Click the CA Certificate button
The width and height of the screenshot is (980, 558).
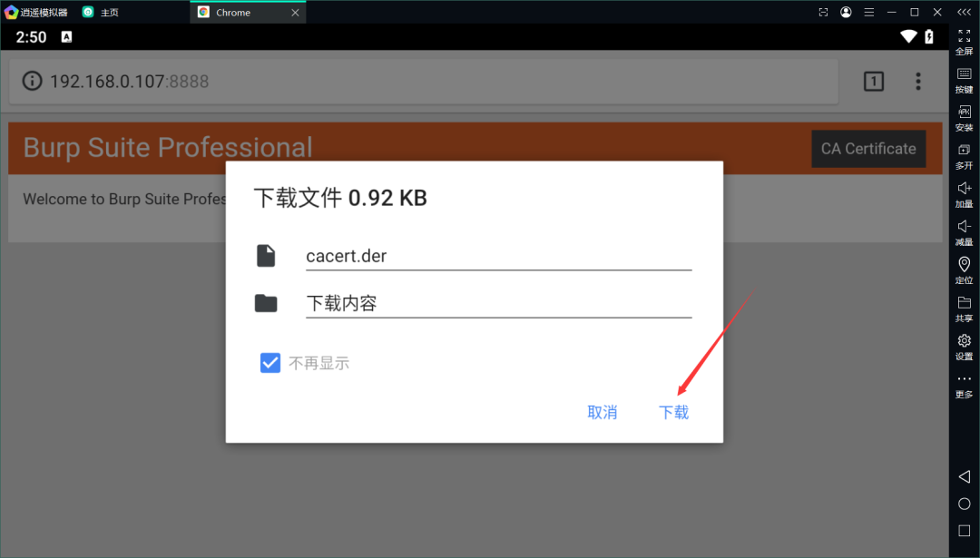[x=868, y=149]
